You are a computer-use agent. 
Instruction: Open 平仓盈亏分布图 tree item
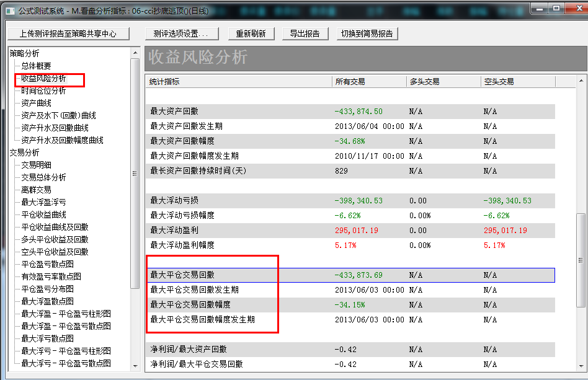point(47,289)
